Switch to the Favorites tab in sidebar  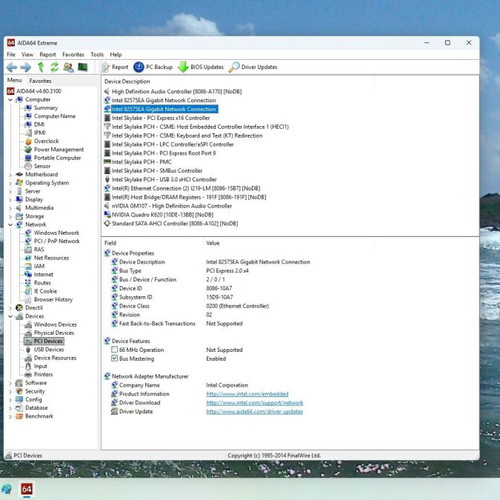[40, 81]
